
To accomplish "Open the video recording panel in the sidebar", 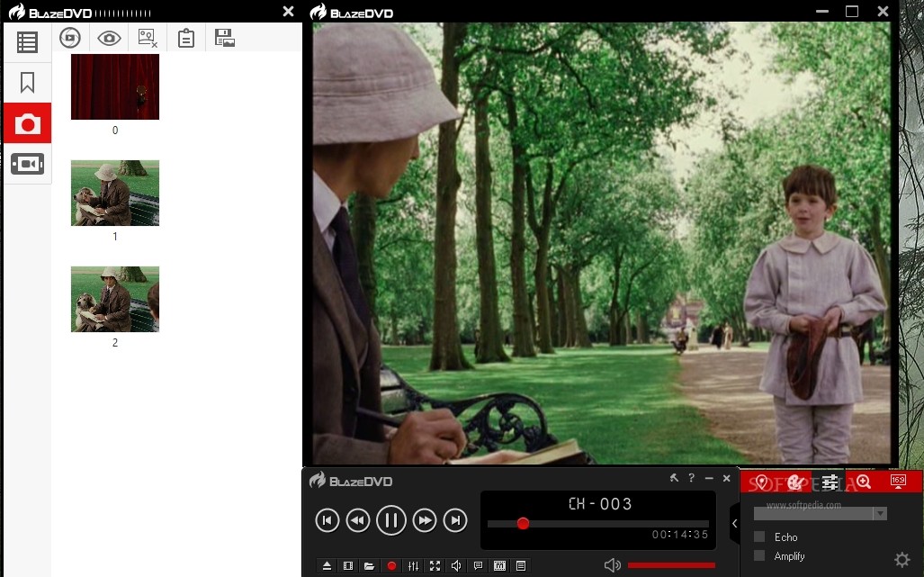I will point(27,164).
